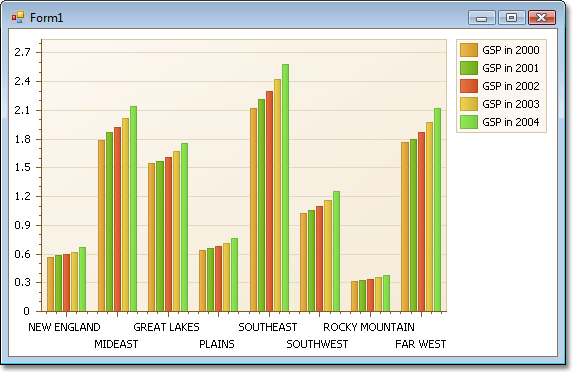Click the Form1 window icon

click(18, 17)
